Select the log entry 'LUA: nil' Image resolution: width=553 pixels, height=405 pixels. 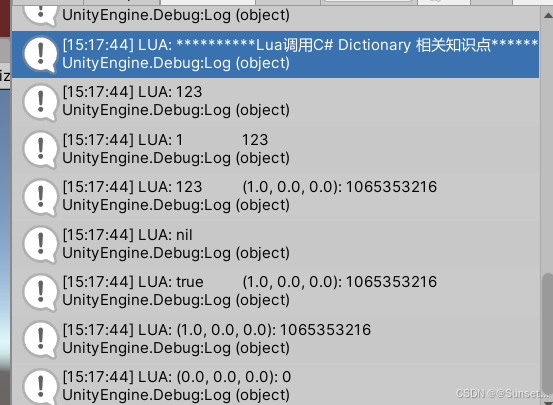275,244
